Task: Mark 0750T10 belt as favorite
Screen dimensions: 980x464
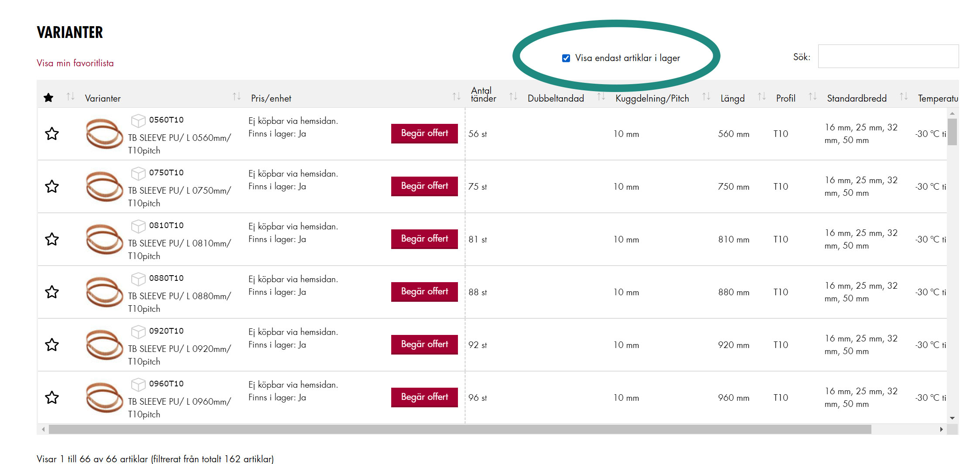Action: click(x=52, y=186)
